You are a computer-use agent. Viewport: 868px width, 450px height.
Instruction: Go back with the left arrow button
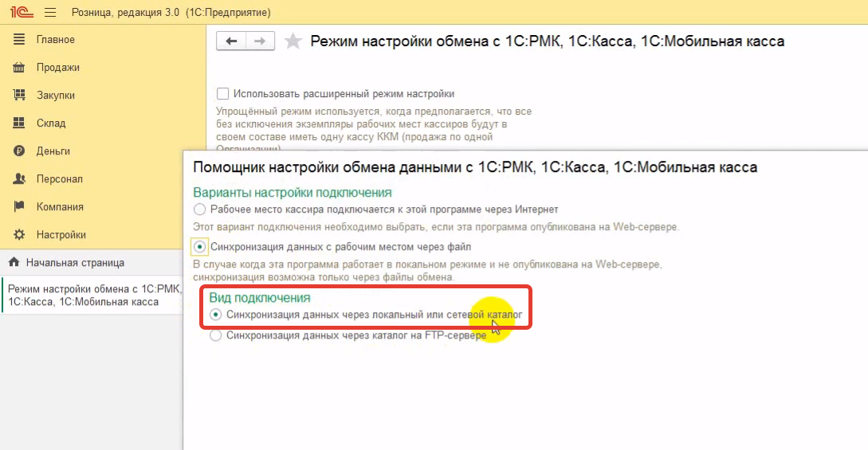click(231, 41)
